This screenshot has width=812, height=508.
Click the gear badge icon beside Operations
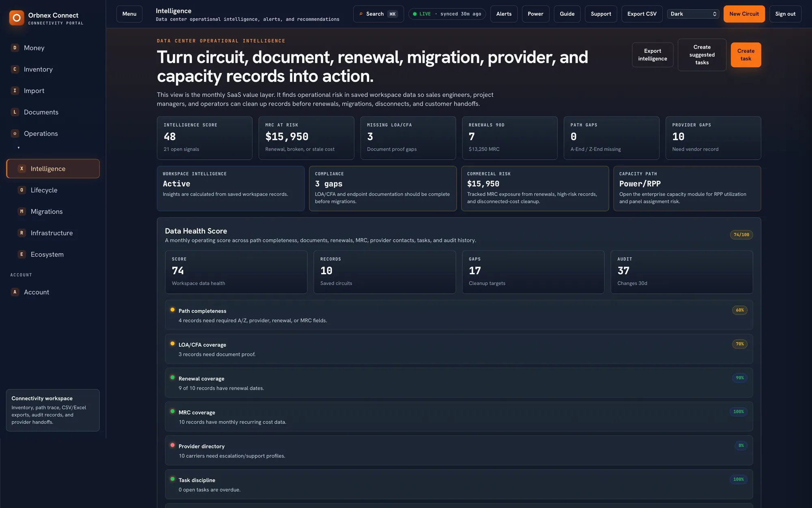pyautogui.click(x=15, y=134)
